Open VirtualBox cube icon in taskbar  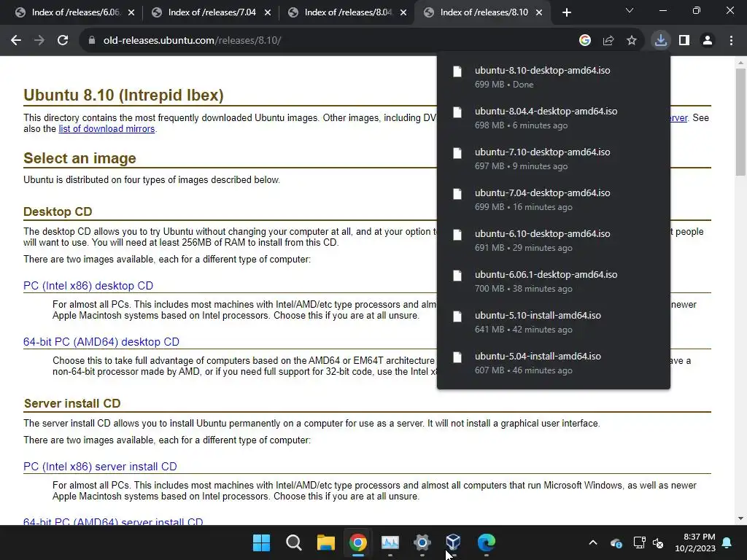(454, 542)
